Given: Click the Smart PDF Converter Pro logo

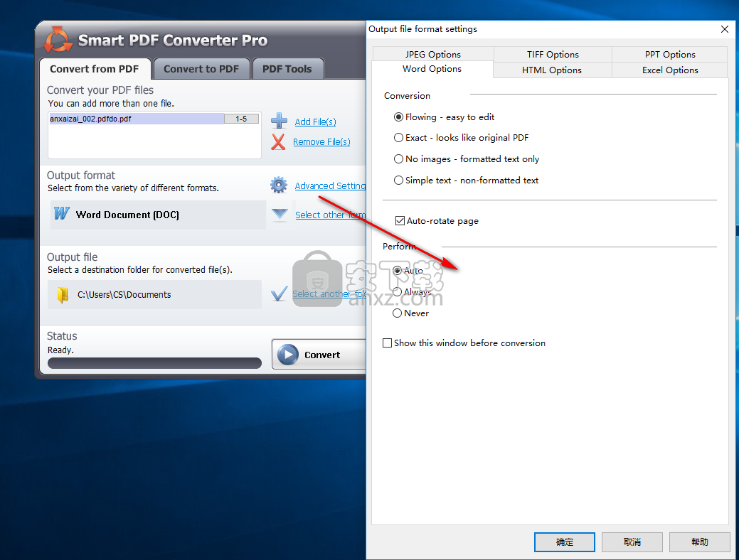Looking at the screenshot, I should click(x=58, y=40).
